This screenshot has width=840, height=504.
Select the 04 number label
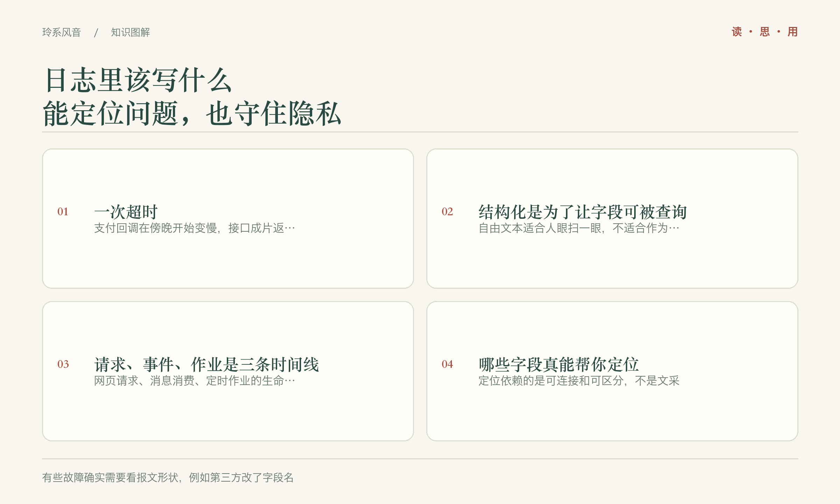coord(447,364)
